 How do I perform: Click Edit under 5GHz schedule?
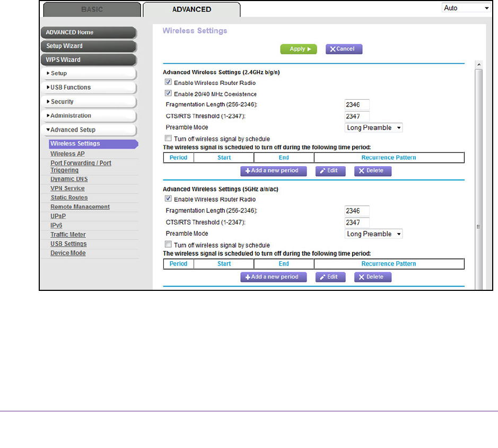pos(330,277)
